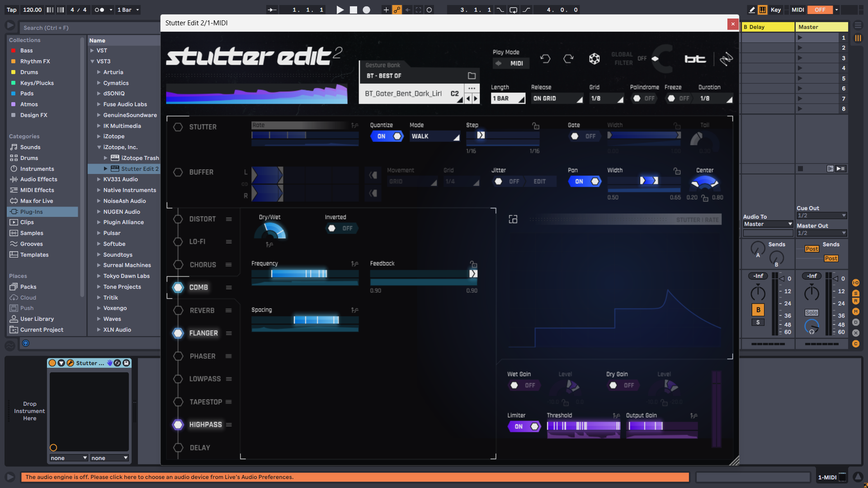The height and width of the screenshot is (488, 868).
Task: Open the Duration 1/8 dropdown
Action: (x=715, y=99)
